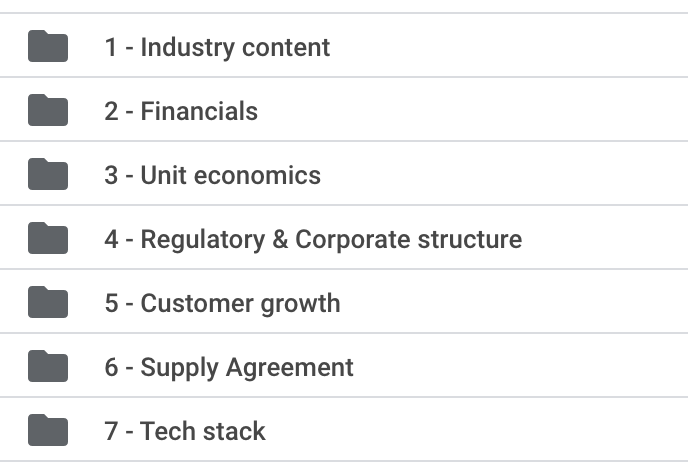Select the Supply Agreement row's empty space

point(522,366)
